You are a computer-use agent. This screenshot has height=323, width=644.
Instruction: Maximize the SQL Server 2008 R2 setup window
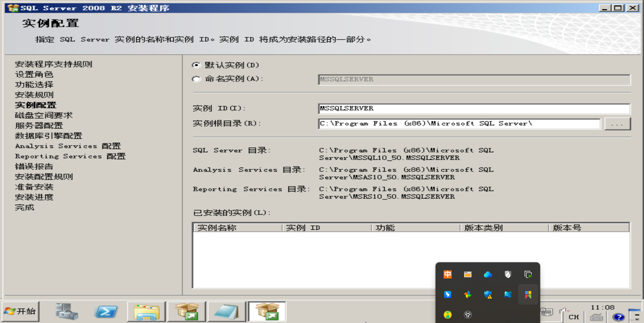tap(618, 8)
